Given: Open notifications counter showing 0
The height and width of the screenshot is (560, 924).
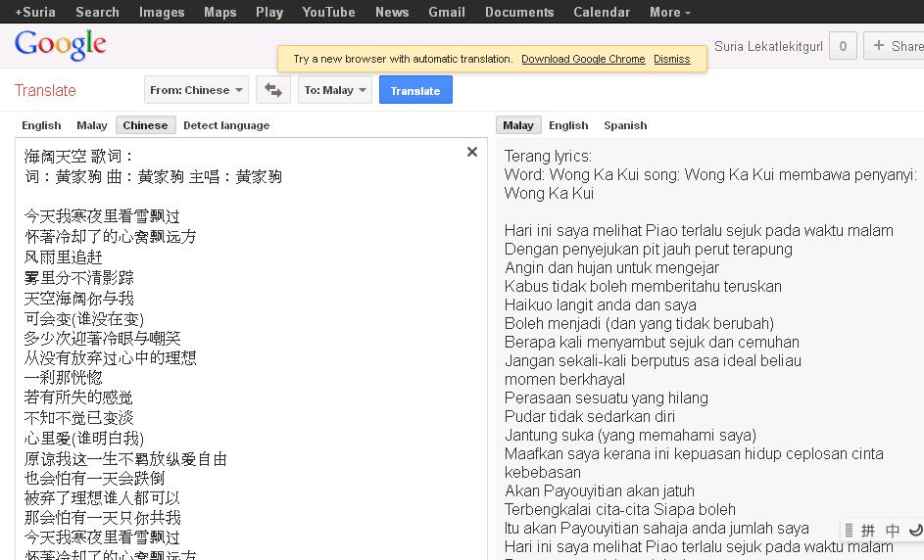Looking at the screenshot, I should click(843, 46).
